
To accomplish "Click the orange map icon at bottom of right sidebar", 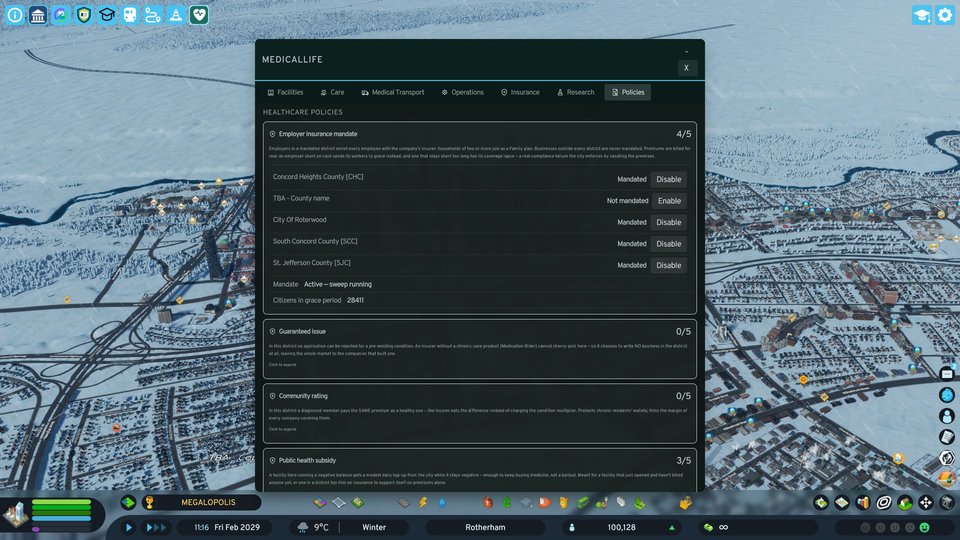I will point(947,478).
